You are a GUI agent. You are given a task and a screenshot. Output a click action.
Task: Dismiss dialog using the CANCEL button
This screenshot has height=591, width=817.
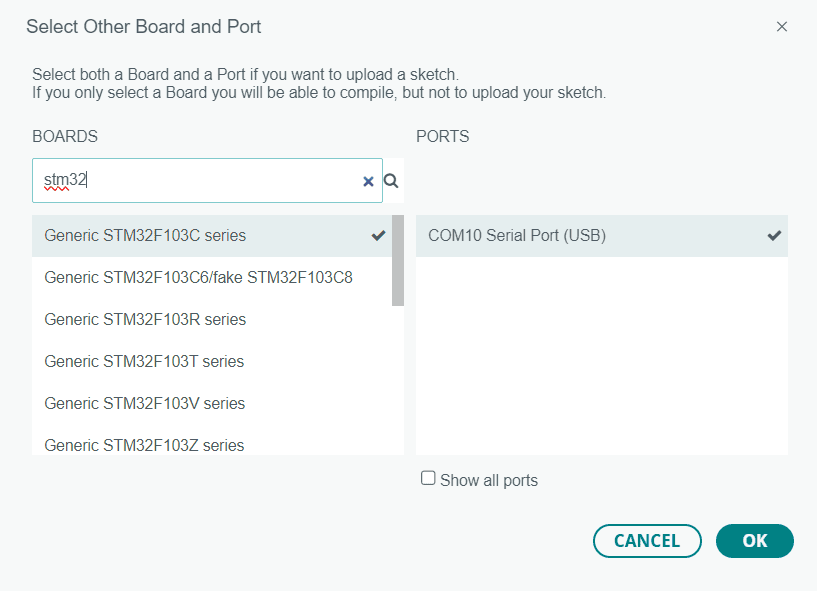[x=647, y=541]
